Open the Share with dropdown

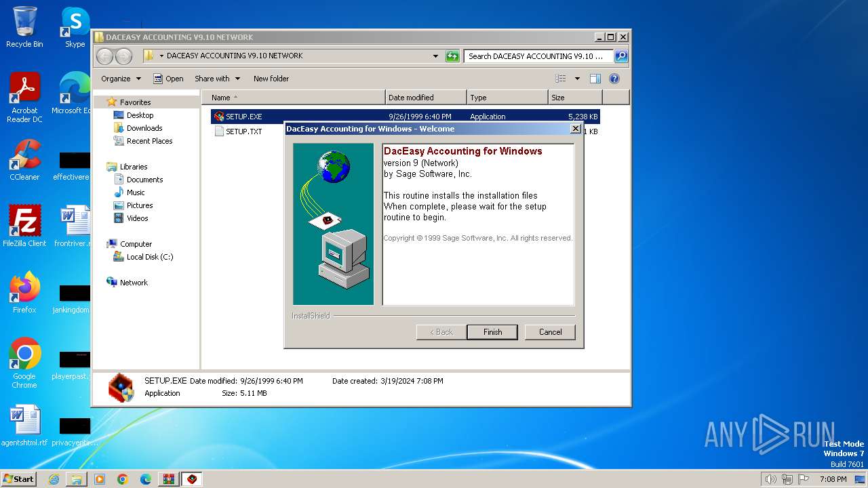pos(217,79)
